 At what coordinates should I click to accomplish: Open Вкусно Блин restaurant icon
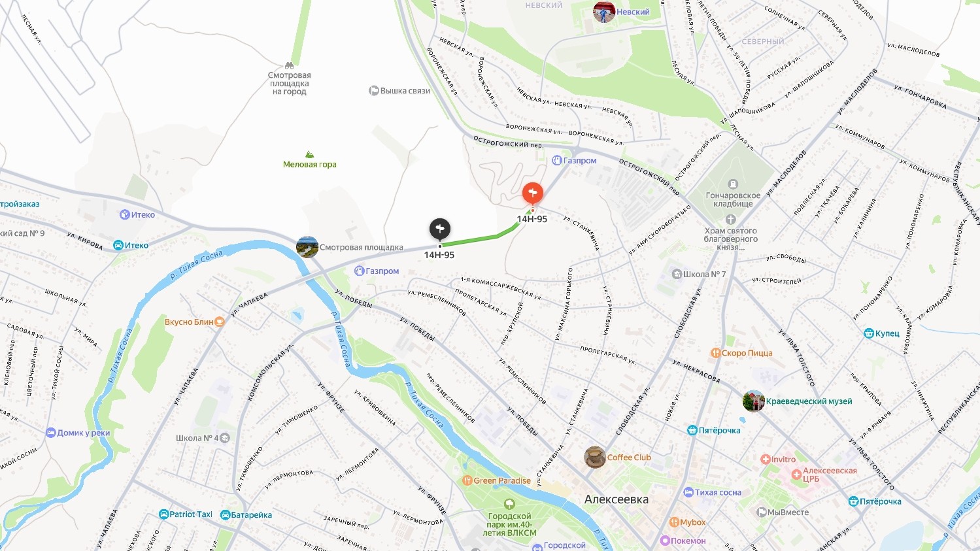tap(220, 322)
